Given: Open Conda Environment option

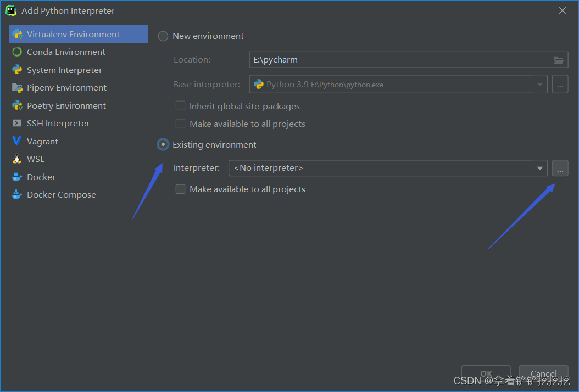Looking at the screenshot, I should pyautogui.click(x=79, y=52).
